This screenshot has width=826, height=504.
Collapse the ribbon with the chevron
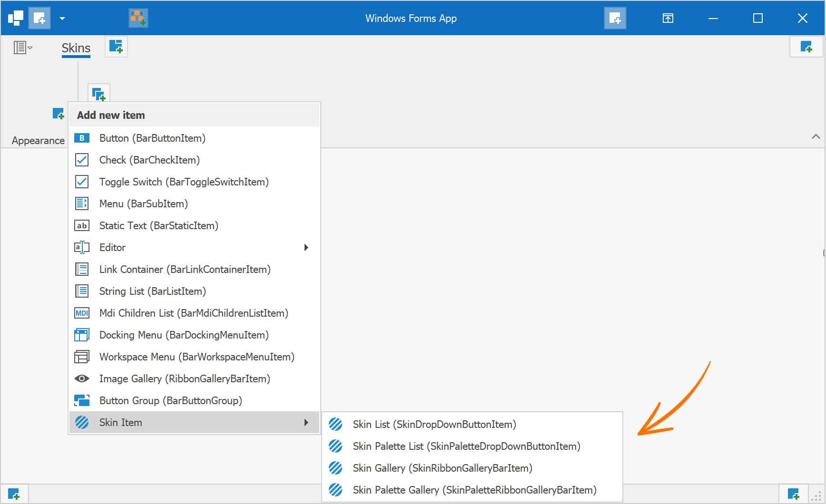click(816, 136)
